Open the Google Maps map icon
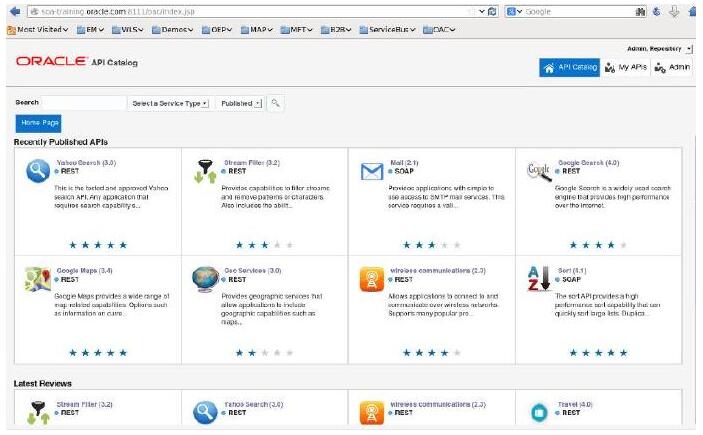The image size is (703, 435). click(38, 279)
